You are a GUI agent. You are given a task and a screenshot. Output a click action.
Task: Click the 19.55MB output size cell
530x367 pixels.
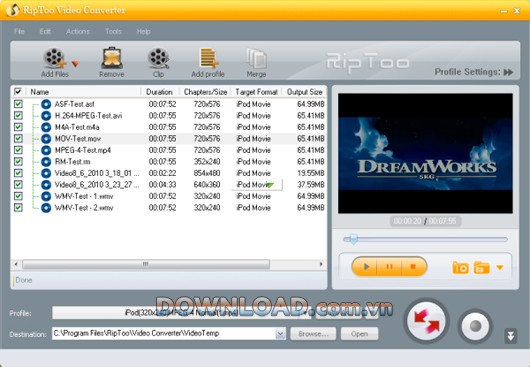311,173
